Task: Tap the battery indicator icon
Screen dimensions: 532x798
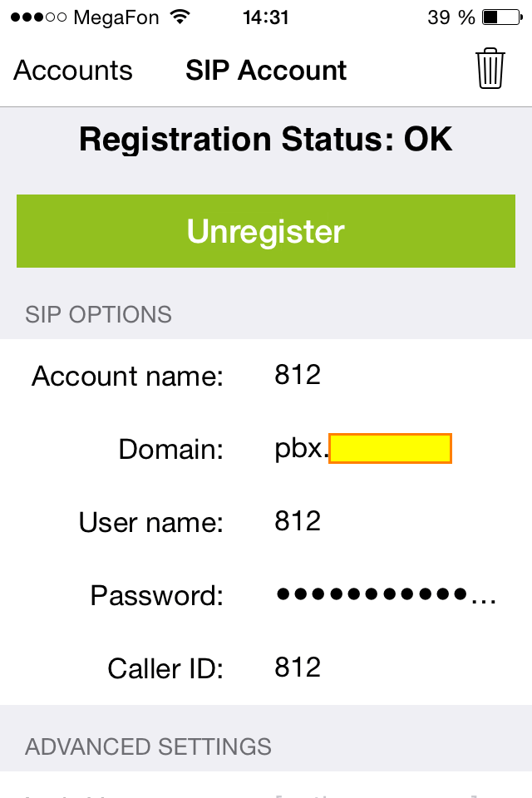Action: tap(502, 17)
